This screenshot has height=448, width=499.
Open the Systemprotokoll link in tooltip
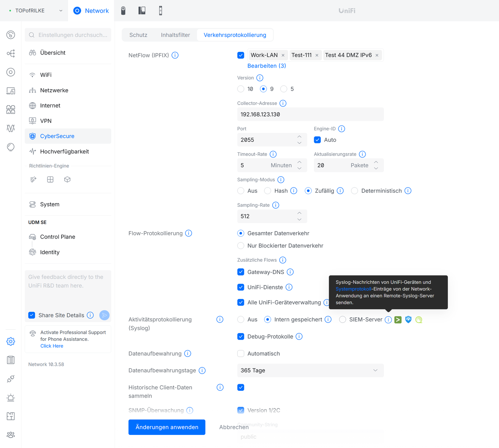(353, 289)
